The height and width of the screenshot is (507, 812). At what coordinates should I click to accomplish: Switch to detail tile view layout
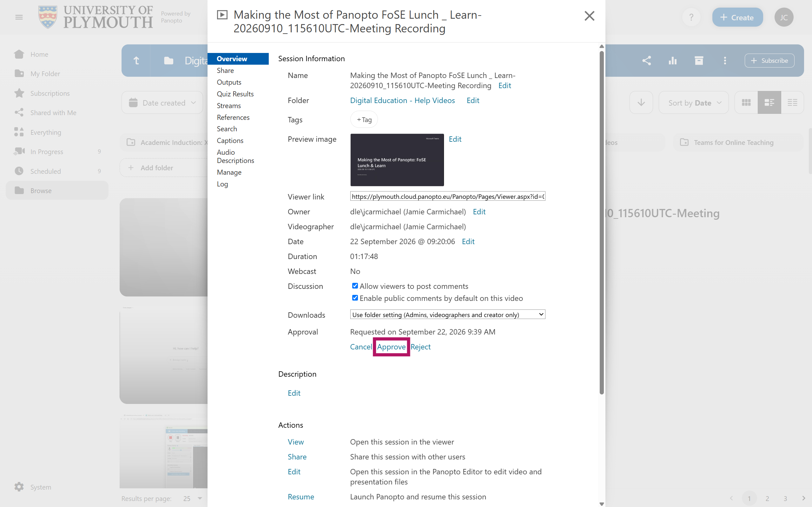coord(769,103)
